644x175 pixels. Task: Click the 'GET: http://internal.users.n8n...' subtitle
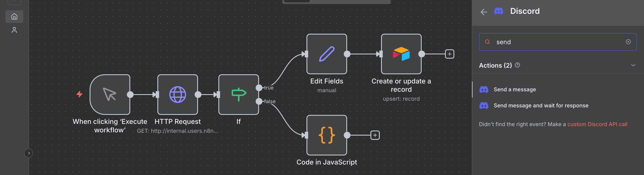[178, 131]
